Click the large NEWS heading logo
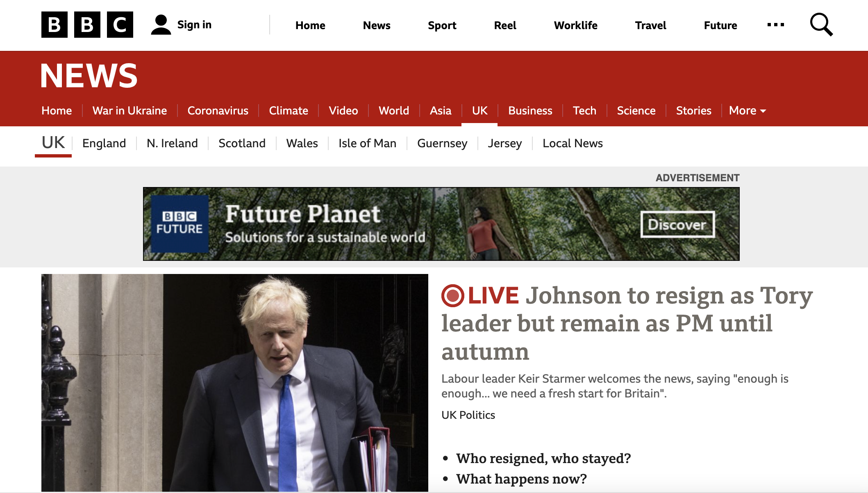 point(89,75)
